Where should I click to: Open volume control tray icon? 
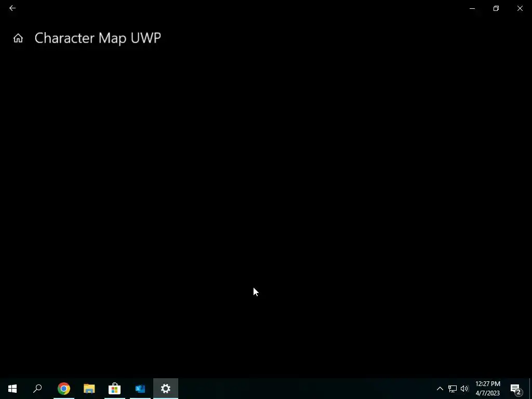coord(464,389)
